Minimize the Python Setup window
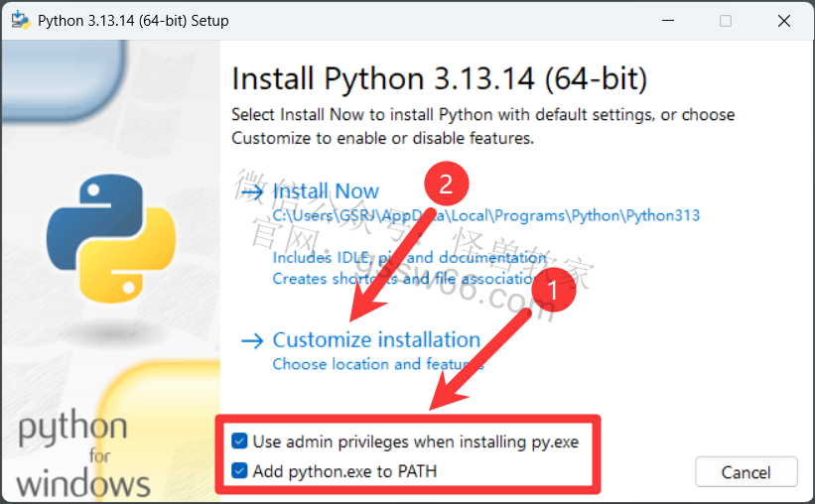This screenshot has width=815, height=504. click(668, 21)
